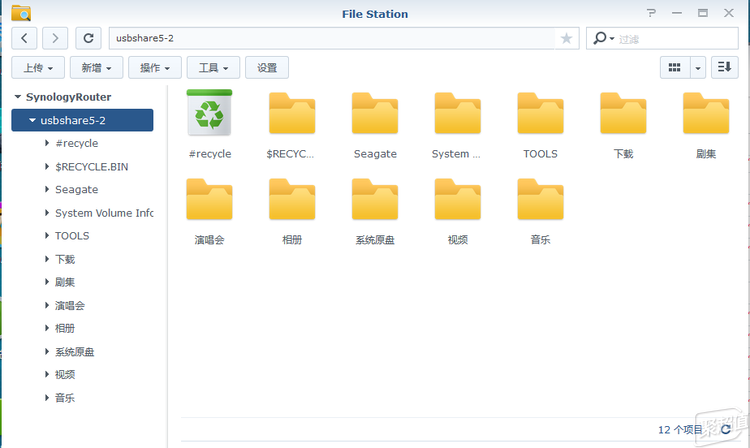Switch view mode with the grid icon
This screenshot has width=750, height=448.
point(675,67)
